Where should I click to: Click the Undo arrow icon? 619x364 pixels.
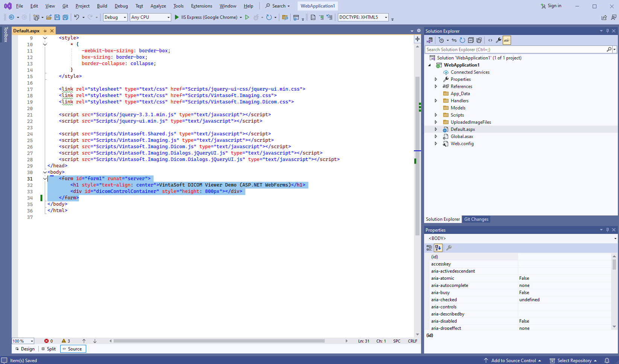(x=77, y=17)
